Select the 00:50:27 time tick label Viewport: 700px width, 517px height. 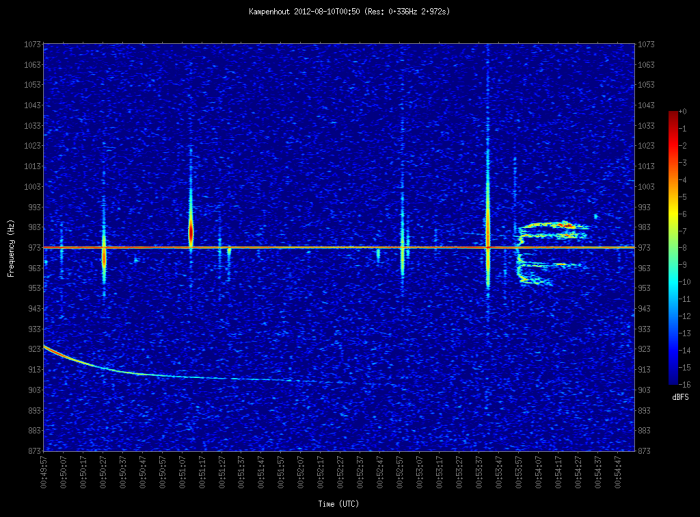pos(103,472)
